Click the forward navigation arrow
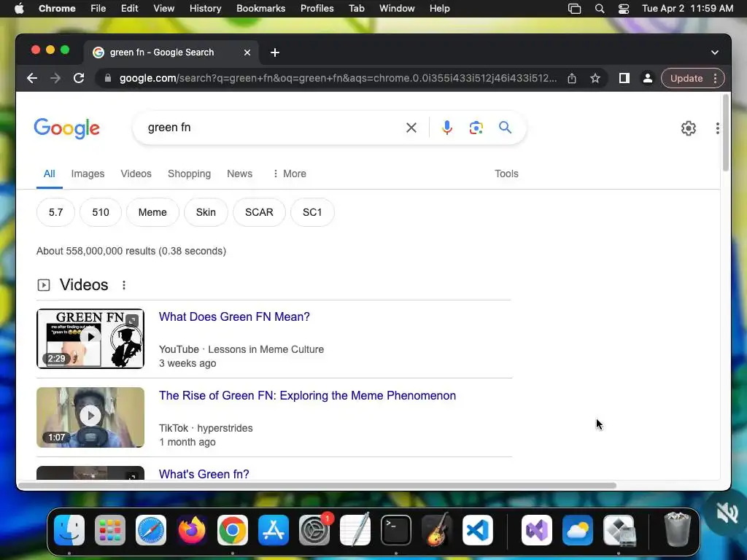Viewport: 747px width, 560px height. click(55, 78)
